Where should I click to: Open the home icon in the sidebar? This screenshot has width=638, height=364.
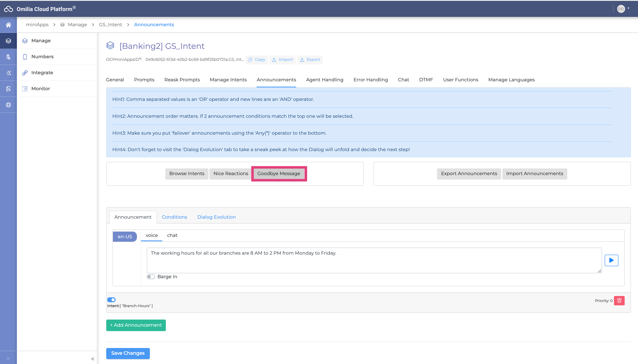tap(8, 25)
